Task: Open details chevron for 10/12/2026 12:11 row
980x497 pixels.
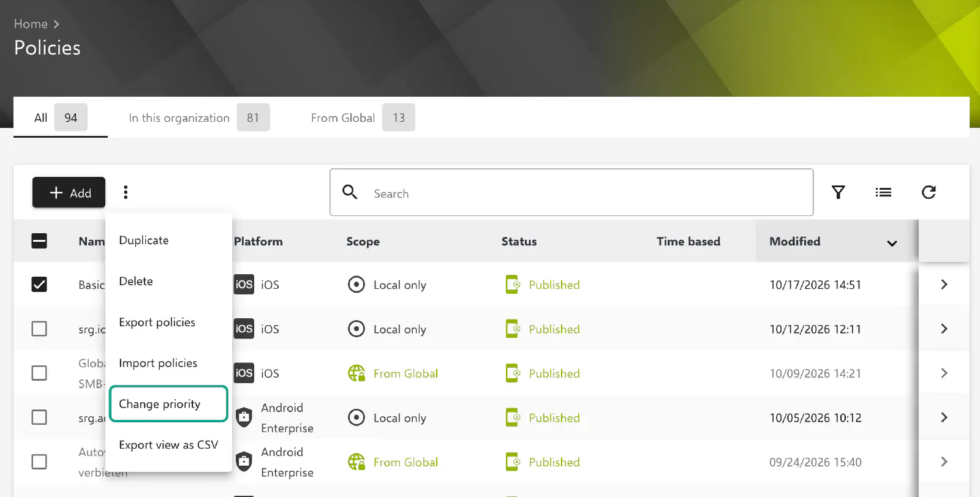Action: [x=944, y=329]
